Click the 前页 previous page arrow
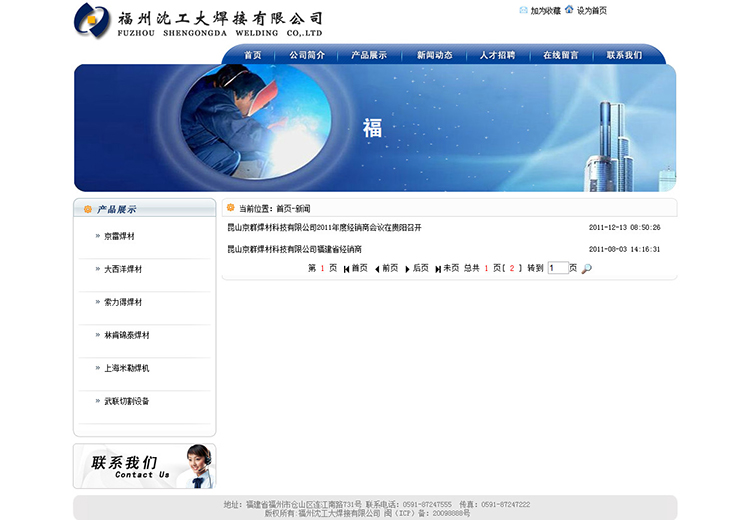748x520 pixels. 377,269
